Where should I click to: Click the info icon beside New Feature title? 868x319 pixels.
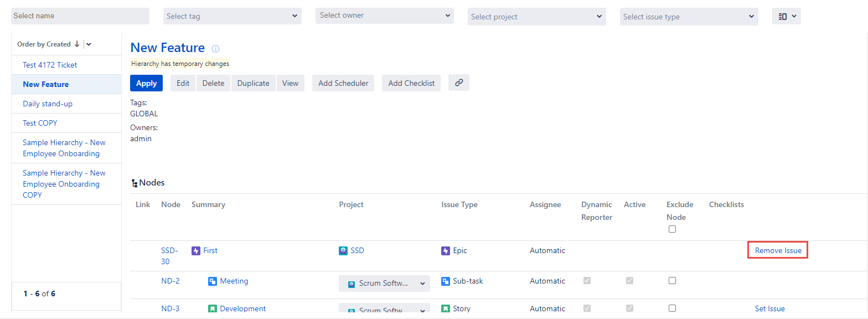216,49
